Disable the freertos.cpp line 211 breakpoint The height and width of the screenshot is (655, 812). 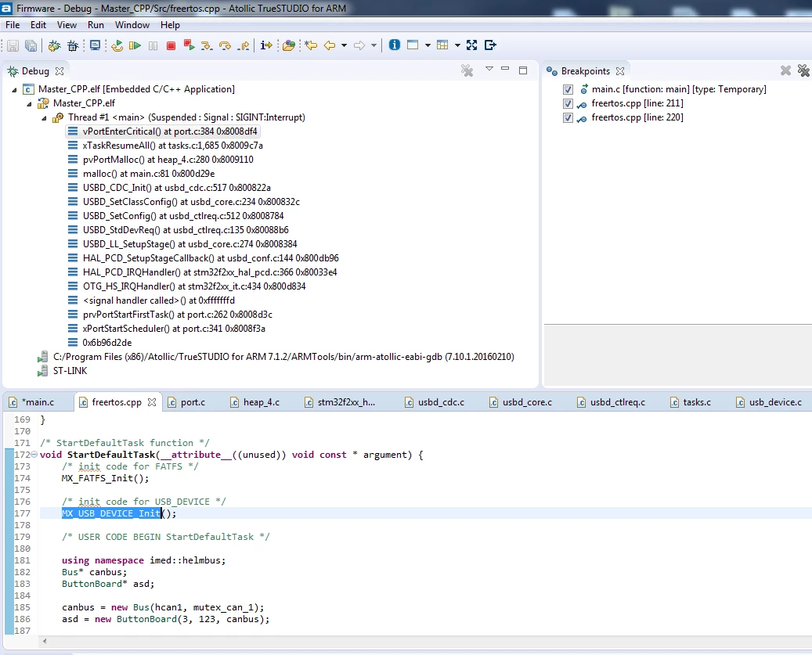568,103
